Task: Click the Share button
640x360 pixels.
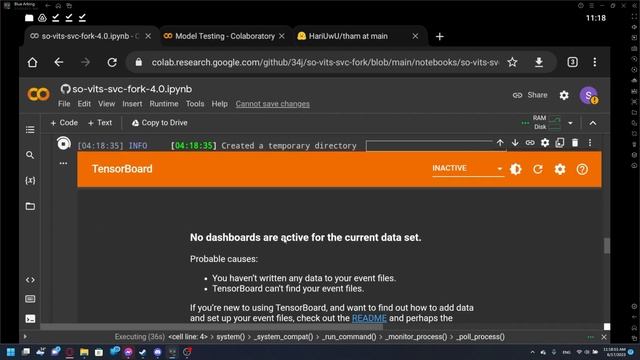Action: 530,95
